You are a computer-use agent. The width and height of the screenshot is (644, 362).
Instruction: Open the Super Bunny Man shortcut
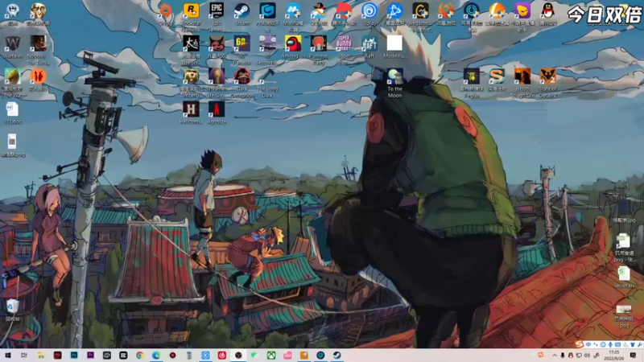(344, 43)
